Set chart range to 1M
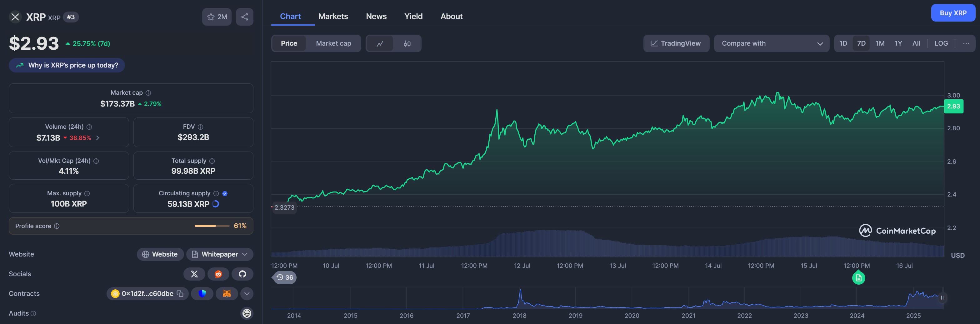The height and width of the screenshot is (324, 980). 880,43
